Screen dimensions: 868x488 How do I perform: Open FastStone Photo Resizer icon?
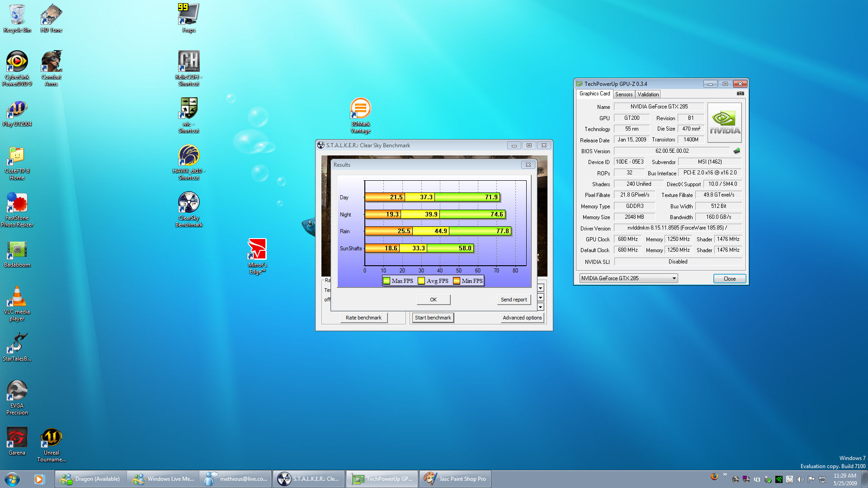[17, 210]
